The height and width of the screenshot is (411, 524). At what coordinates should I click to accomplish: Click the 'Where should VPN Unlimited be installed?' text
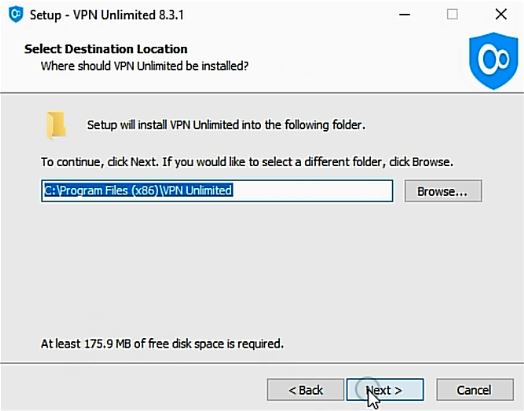[x=144, y=66]
